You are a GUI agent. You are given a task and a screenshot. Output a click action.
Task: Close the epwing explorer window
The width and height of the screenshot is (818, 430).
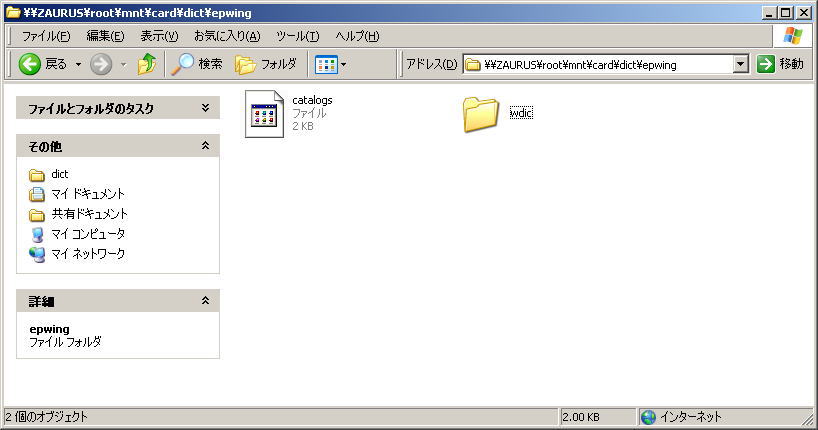point(804,13)
